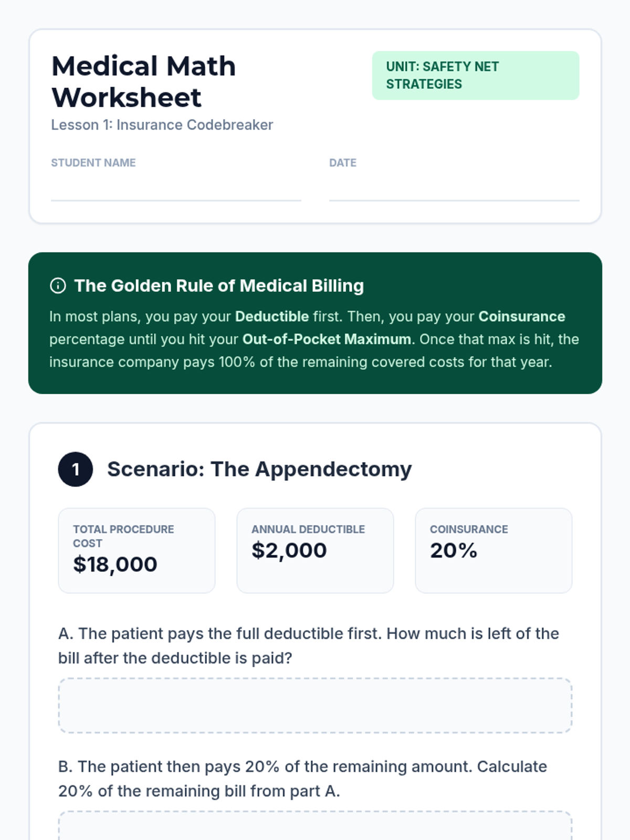Click the bold word Deductible in the banner
This screenshot has width=630, height=840.
click(271, 317)
